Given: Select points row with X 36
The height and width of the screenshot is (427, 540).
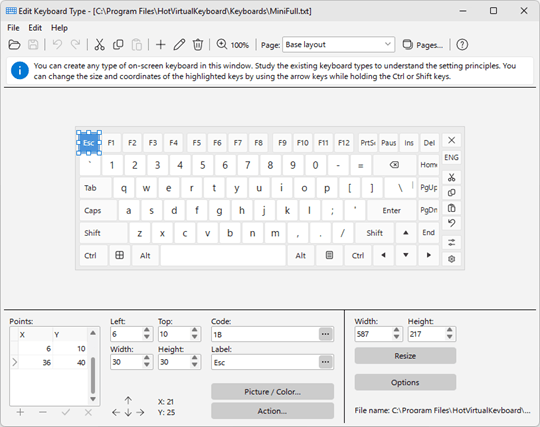Looking at the screenshot, I should (49, 362).
